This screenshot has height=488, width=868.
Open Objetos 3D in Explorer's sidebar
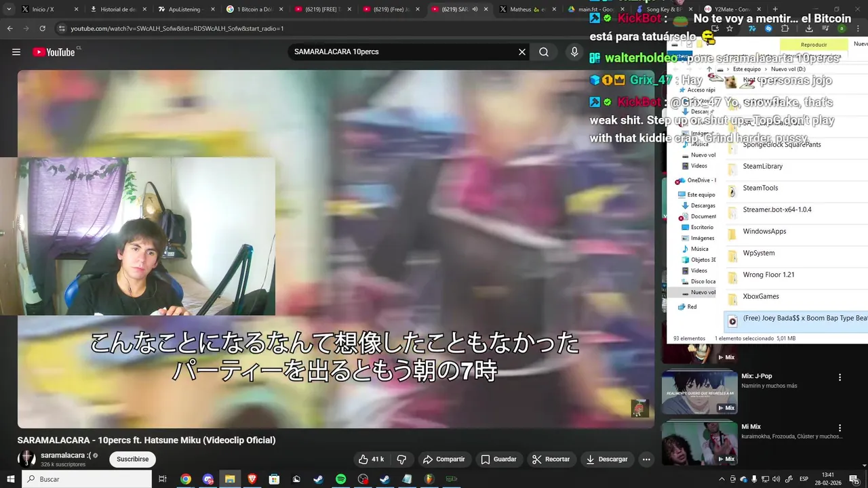pos(698,260)
